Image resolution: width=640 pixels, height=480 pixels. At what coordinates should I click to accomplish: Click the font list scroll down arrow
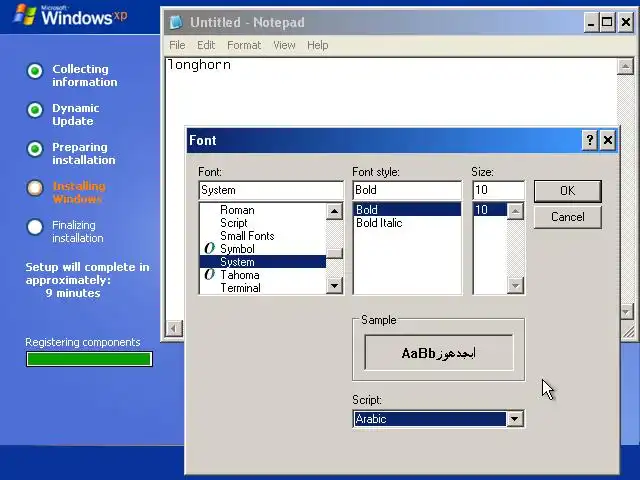tap(334, 285)
